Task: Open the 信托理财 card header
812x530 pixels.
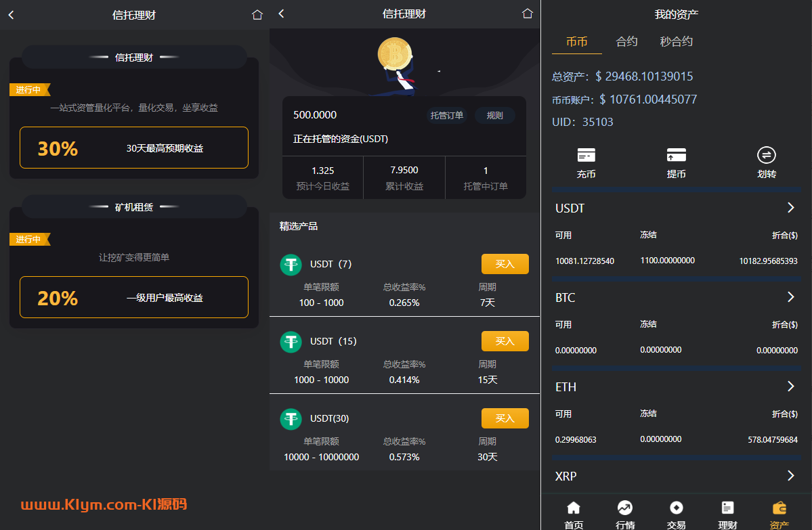Action: click(134, 57)
